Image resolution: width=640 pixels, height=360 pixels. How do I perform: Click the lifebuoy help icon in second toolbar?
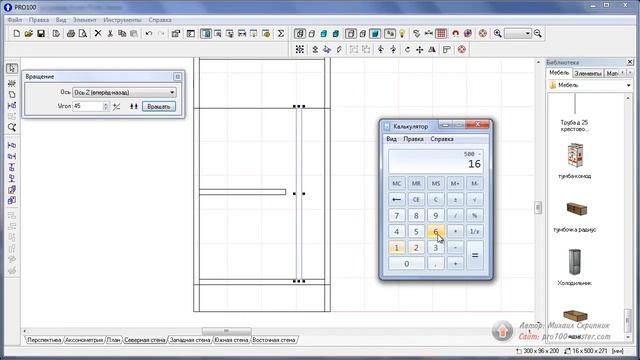(x=462, y=49)
